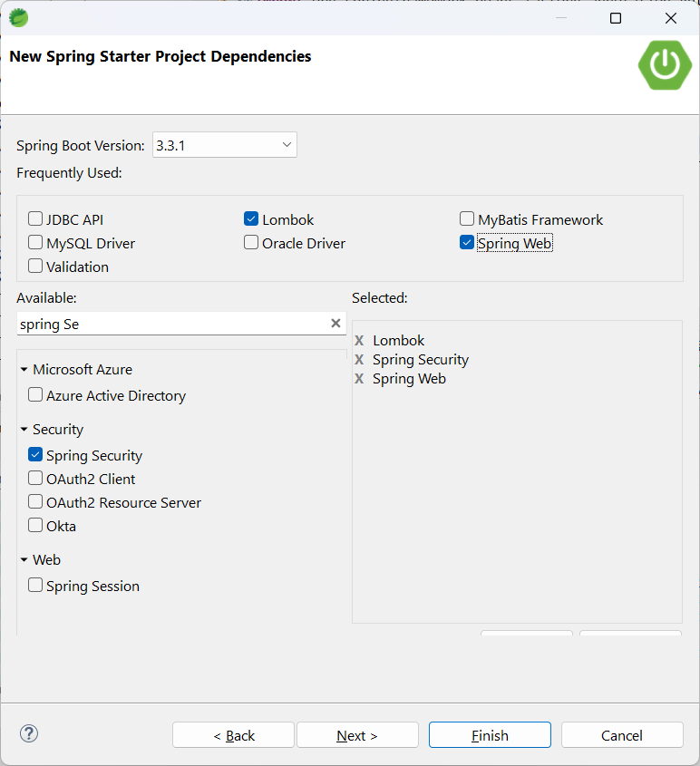This screenshot has width=700, height=766.
Task: Enable Azure Active Directory dependency
Action: (35, 394)
